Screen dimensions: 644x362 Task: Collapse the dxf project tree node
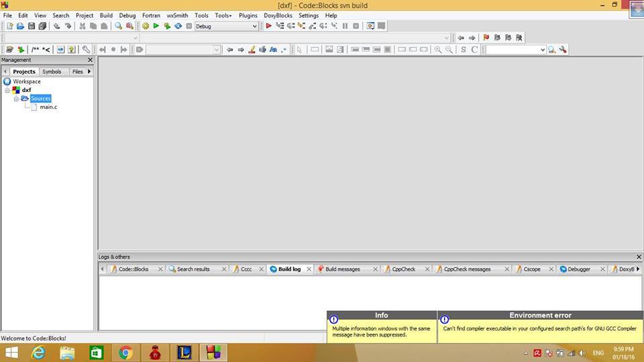tap(7, 90)
